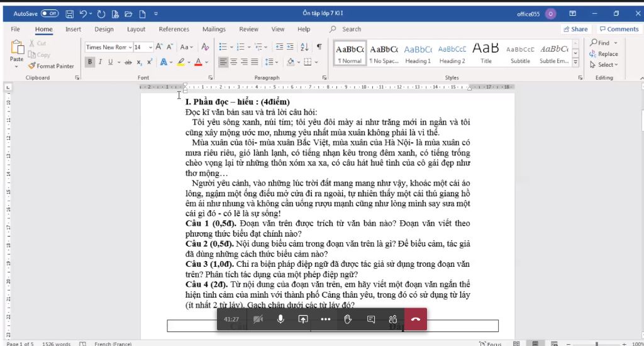Apply the red font color
Screen dimensions: 644x346
click(x=198, y=62)
